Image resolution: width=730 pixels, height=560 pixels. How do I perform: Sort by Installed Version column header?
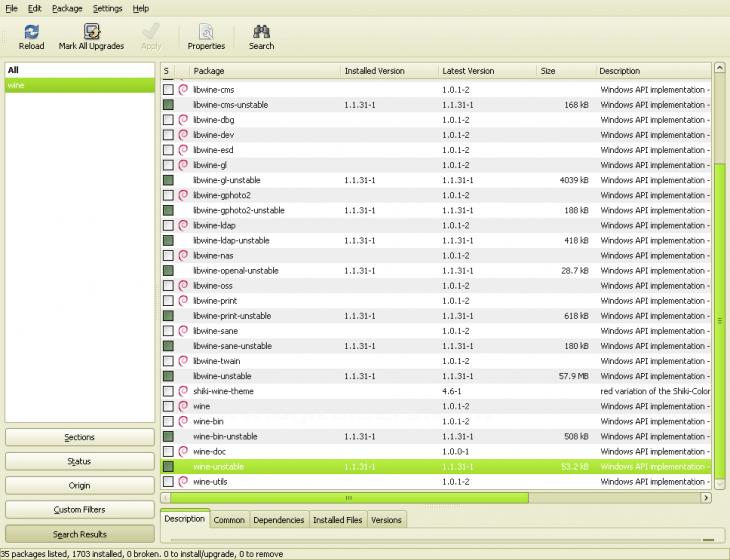389,71
